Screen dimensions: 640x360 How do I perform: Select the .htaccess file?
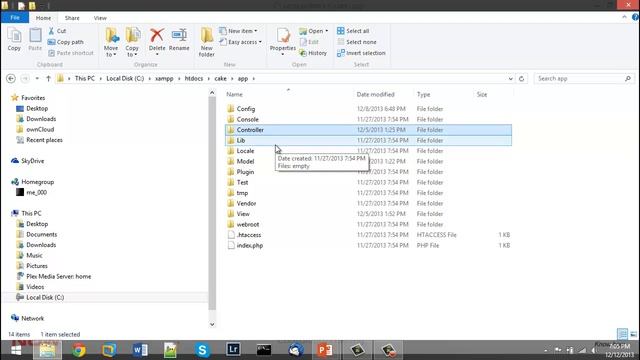[x=249, y=235]
